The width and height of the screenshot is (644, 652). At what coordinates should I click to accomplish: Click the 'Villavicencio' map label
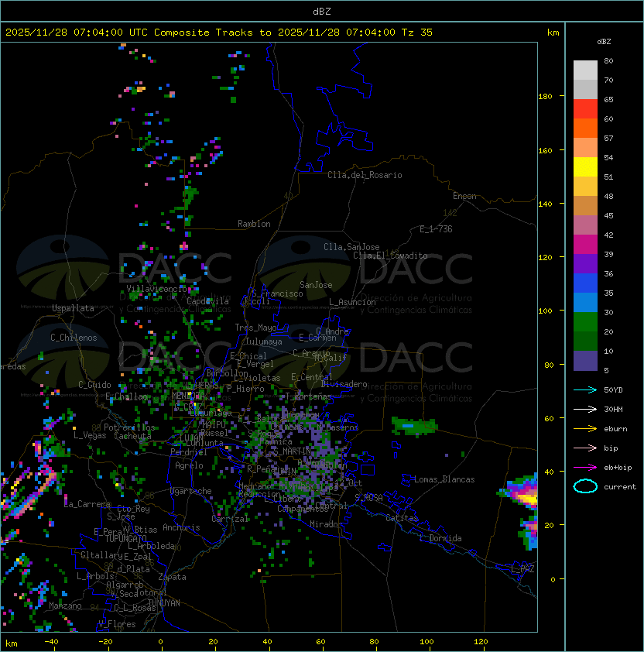coord(156,289)
